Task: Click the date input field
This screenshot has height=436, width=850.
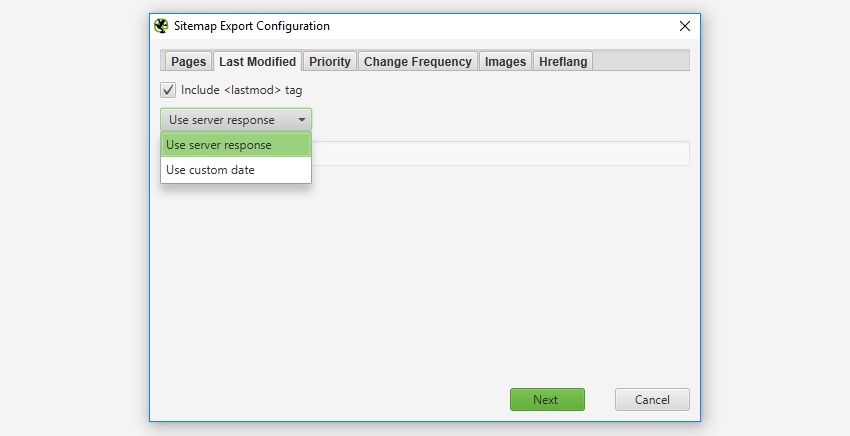Action: pyautogui.click(x=500, y=153)
